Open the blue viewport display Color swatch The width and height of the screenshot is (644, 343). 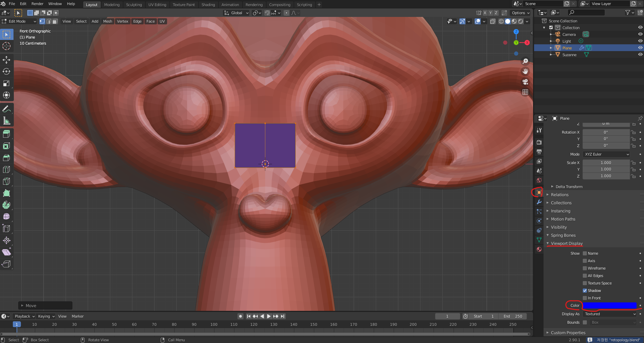pyautogui.click(x=609, y=305)
